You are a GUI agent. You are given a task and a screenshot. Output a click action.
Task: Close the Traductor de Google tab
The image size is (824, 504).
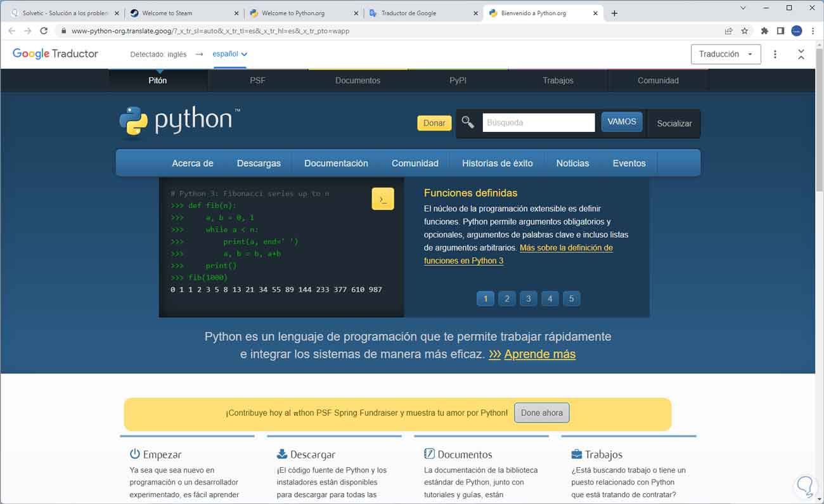476,13
